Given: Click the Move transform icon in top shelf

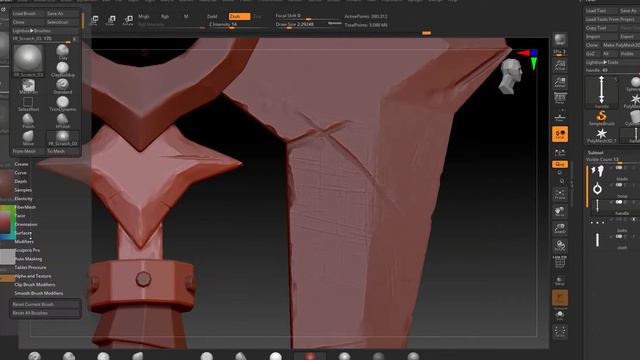Looking at the screenshot, I should [x=94, y=20].
